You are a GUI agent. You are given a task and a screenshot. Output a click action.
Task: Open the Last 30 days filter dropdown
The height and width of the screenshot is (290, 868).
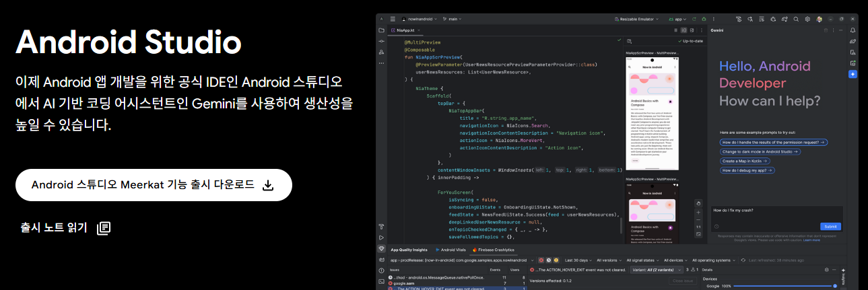click(579, 260)
